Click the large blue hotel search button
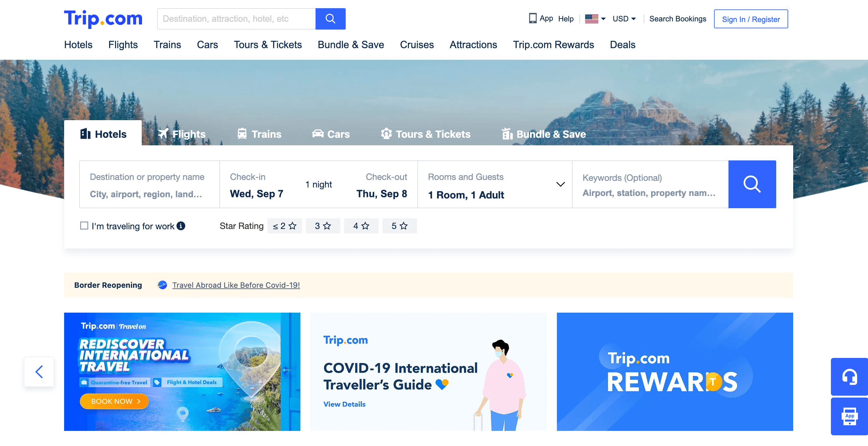 click(752, 184)
